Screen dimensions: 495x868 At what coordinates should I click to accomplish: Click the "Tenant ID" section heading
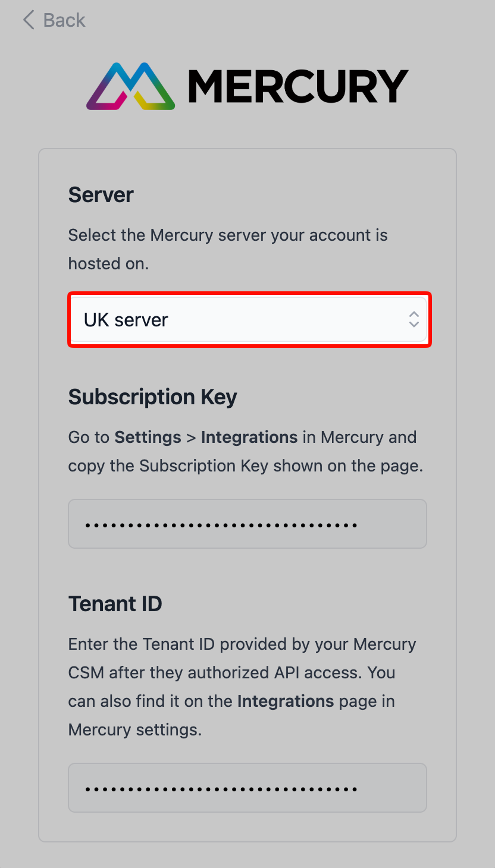pos(115,603)
